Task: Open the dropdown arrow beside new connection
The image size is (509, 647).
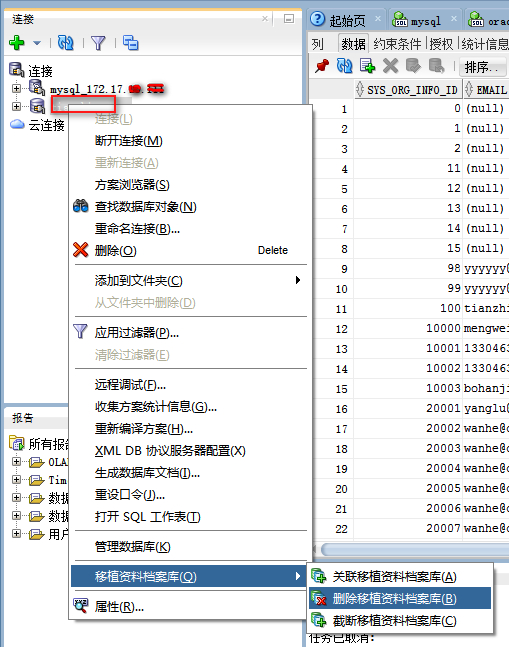Action: coord(37,43)
